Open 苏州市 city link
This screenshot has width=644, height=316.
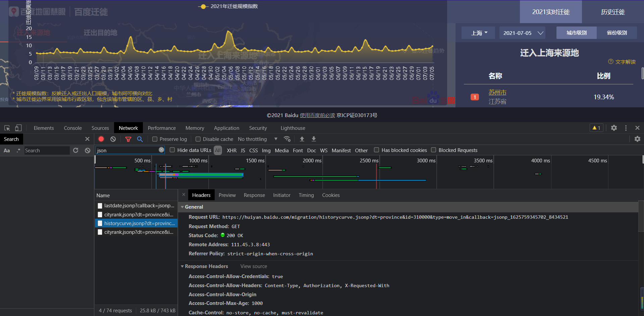497,92
